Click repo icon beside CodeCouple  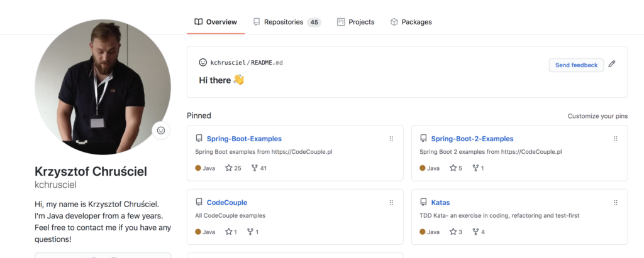tap(199, 202)
